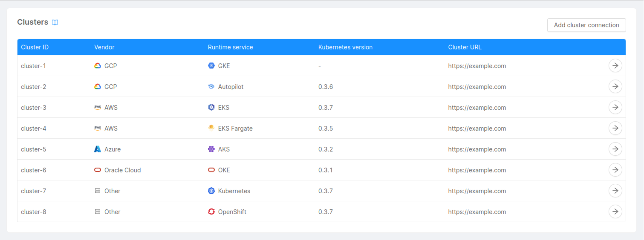Click Oracle Cloud vendor cell
Viewport: 644px width, 240px height.
[122, 170]
